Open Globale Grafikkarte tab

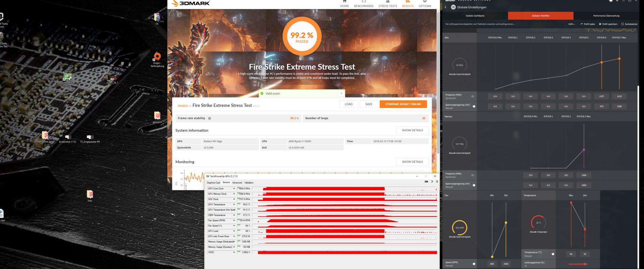coord(475,16)
